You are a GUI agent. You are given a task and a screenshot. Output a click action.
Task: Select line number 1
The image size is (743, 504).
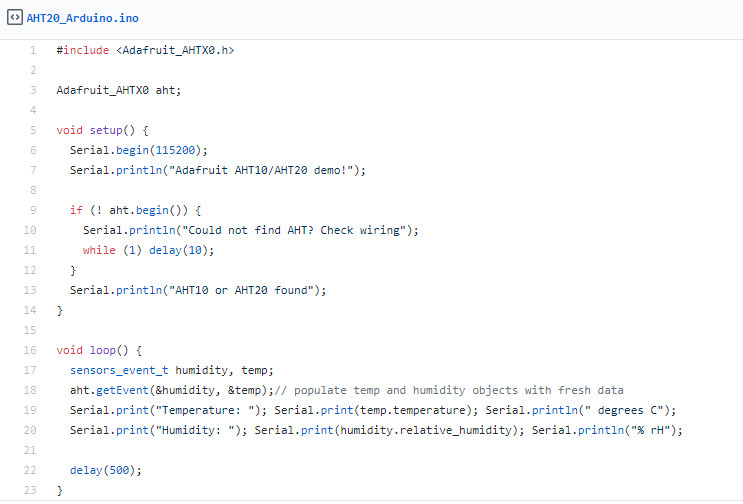[32, 49]
